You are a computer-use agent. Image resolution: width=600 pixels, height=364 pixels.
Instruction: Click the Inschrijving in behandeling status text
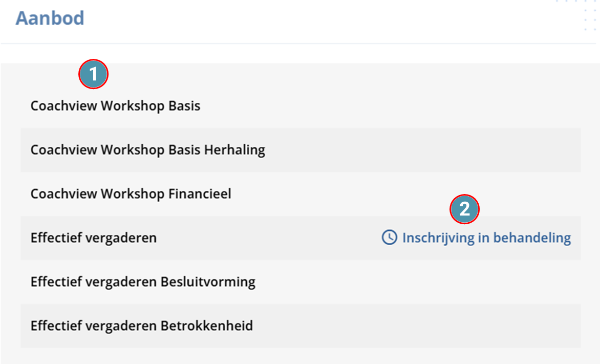click(x=486, y=238)
